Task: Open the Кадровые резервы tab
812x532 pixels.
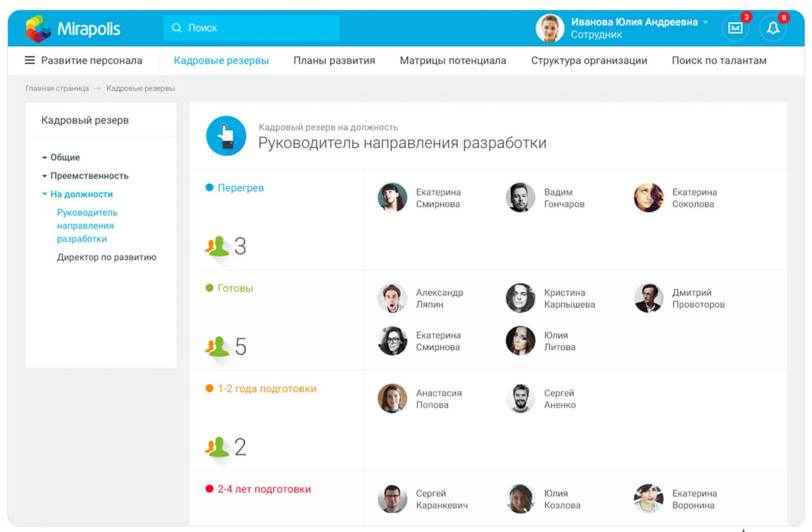Action: click(221, 60)
